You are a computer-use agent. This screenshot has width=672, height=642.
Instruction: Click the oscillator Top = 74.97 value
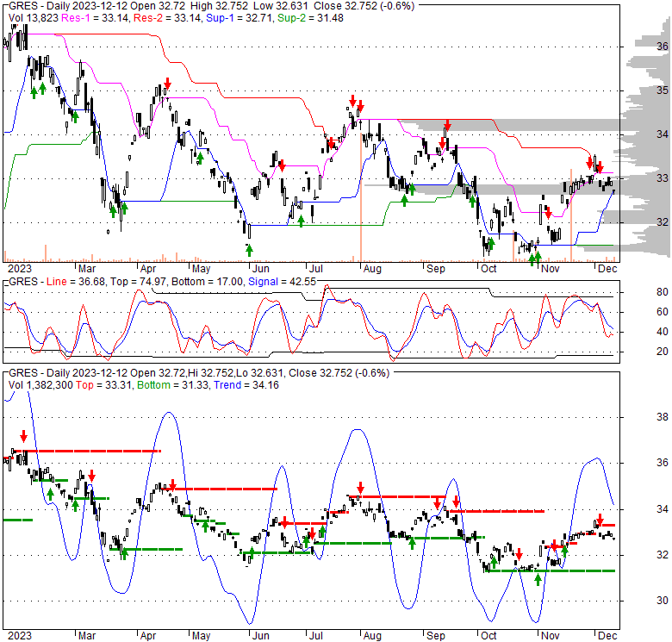(138, 282)
